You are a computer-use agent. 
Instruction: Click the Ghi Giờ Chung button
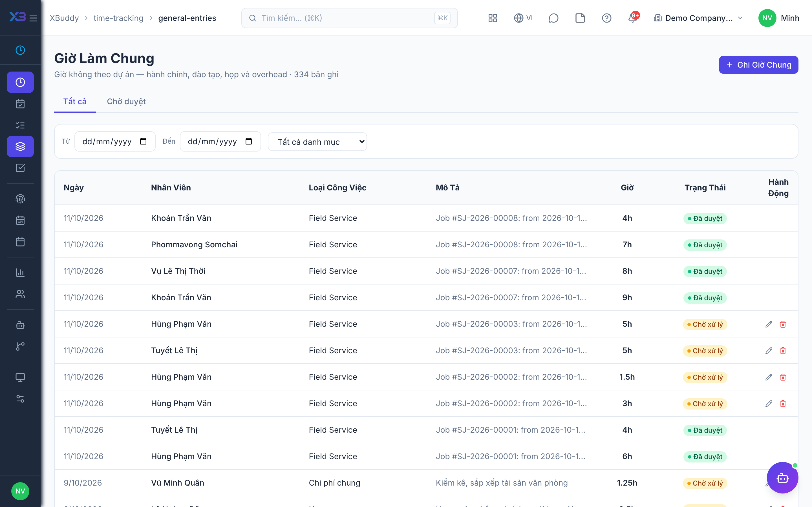[758, 65]
